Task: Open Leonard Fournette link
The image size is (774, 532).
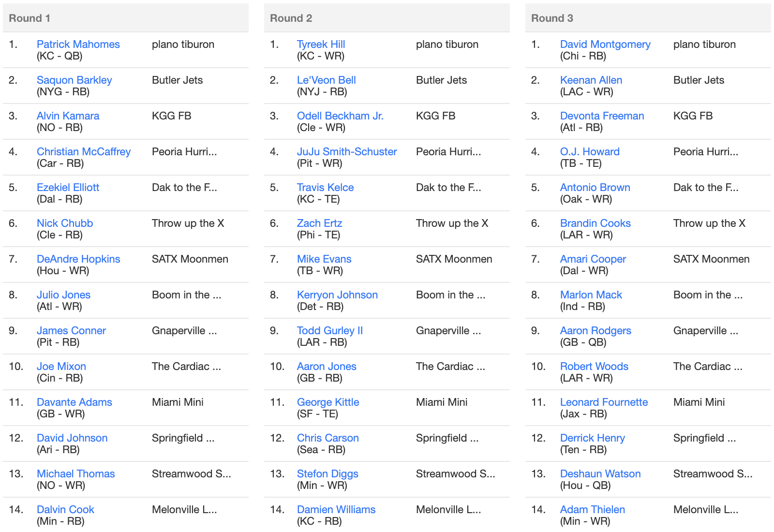Action: pos(604,402)
